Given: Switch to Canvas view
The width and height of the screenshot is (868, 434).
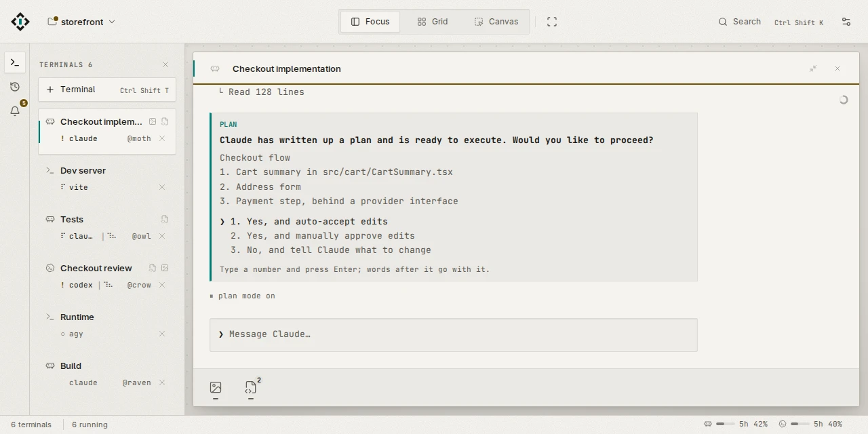Looking at the screenshot, I should pyautogui.click(x=496, y=22).
